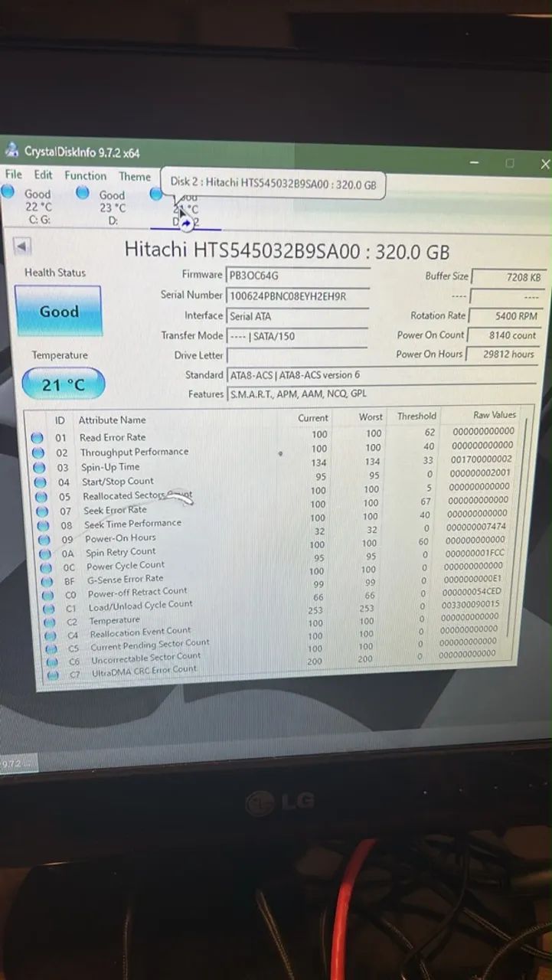
Task: Open the Theme menu
Action: point(135,176)
